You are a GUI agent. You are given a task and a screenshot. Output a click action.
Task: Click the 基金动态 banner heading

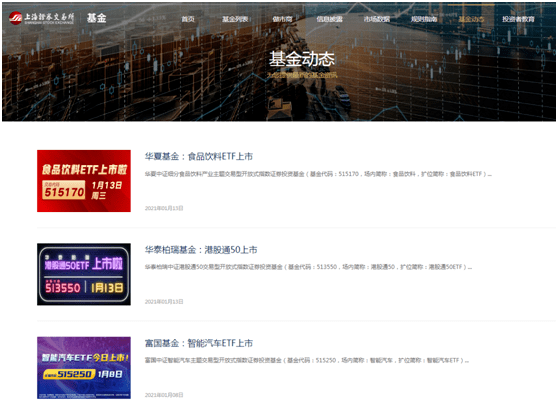302,59
